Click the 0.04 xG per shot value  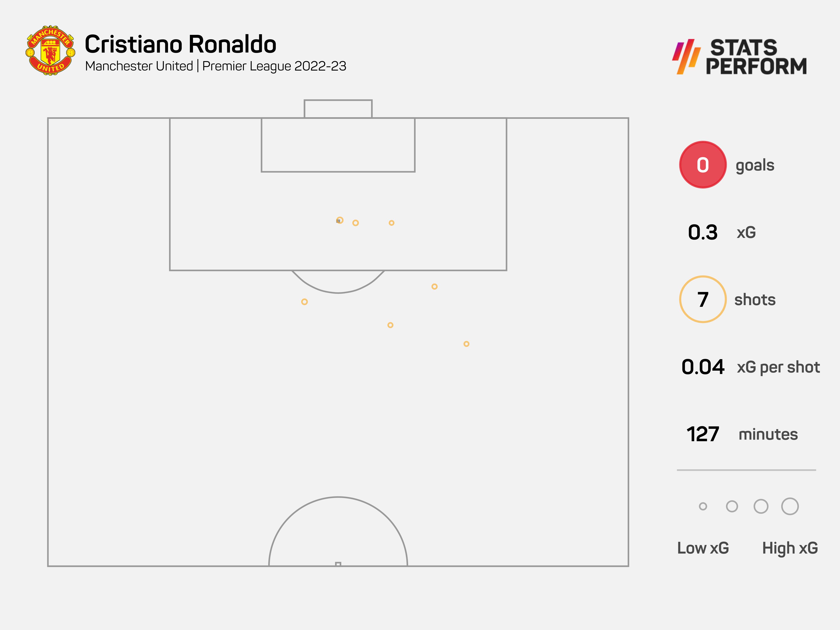point(703,367)
